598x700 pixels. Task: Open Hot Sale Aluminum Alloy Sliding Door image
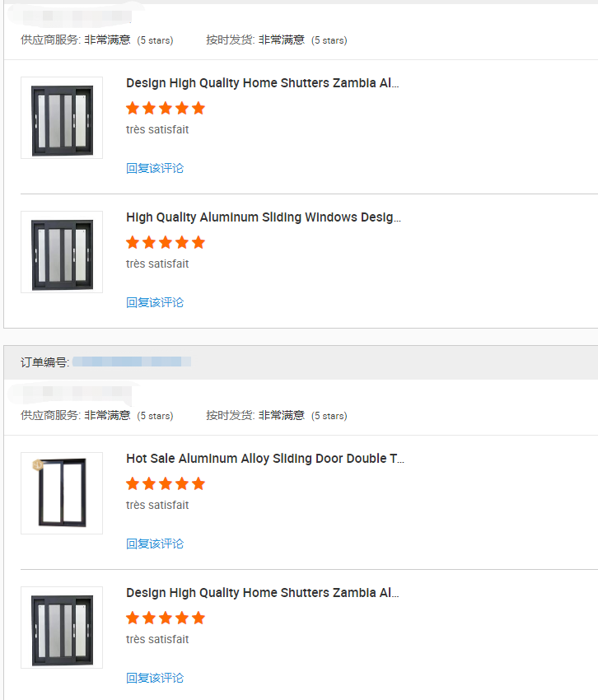coord(62,493)
